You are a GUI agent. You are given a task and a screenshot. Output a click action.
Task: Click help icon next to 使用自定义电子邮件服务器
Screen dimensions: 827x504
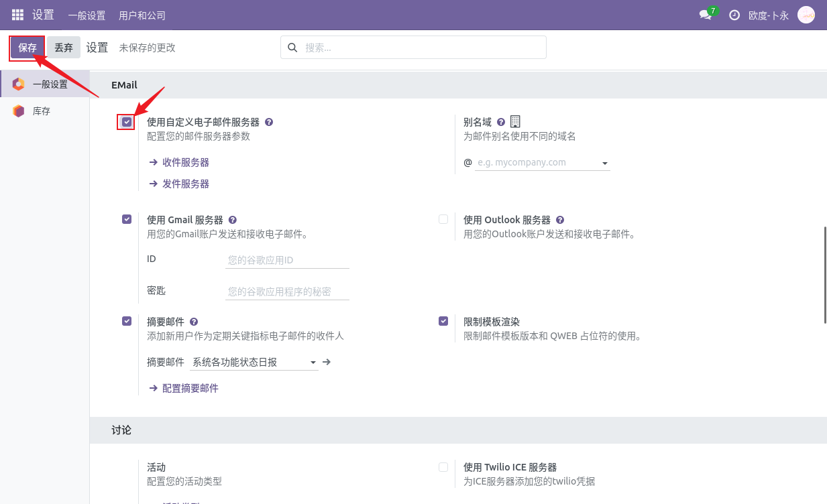click(x=269, y=122)
